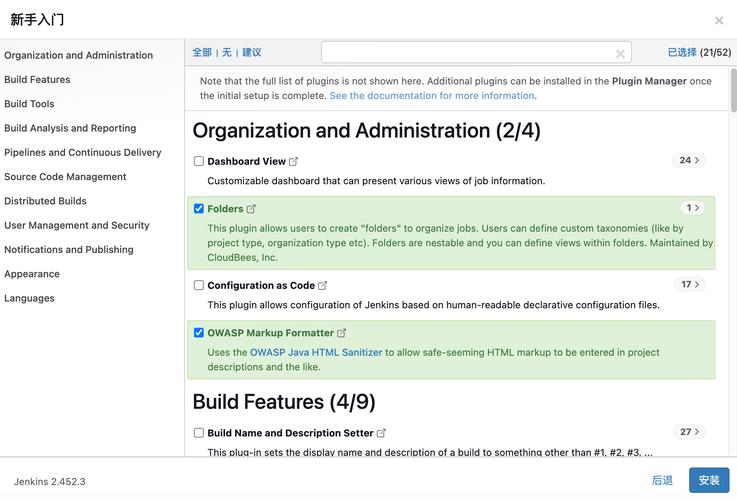Open external link icon beside Dashboard View
Image resolution: width=737 pixels, height=500 pixels.
pyautogui.click(x=293, y=161)
